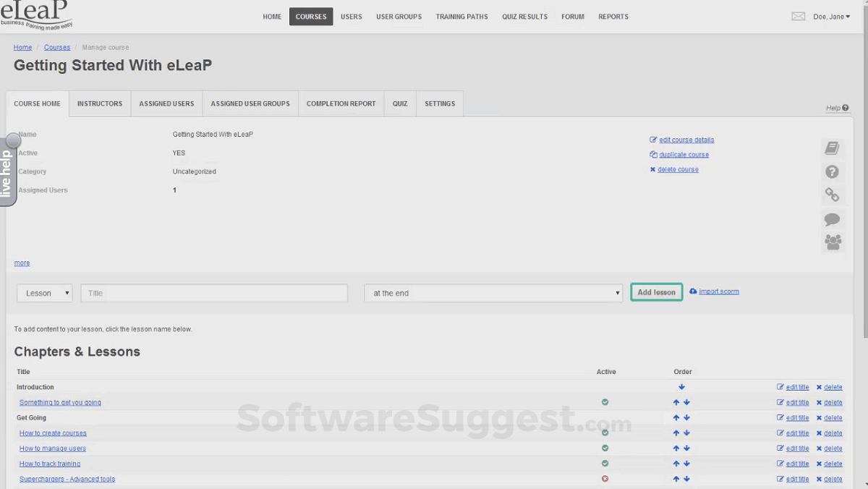Open the mail envelope icon near Doe, Jane

pyautogui.click(x=798, y=15)
